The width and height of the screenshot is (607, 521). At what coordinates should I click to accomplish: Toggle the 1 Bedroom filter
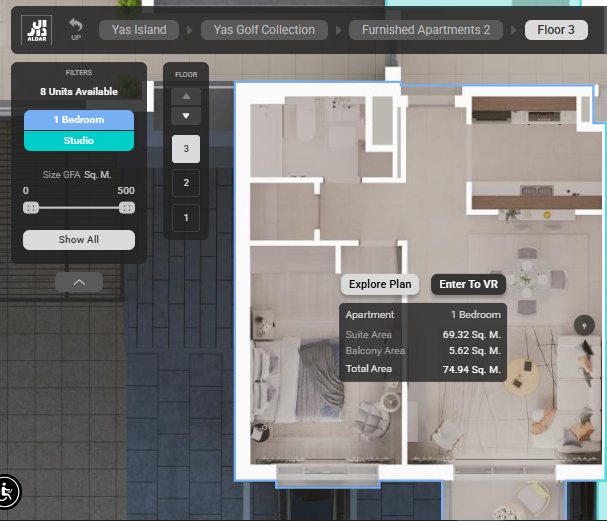coord(79,120)
